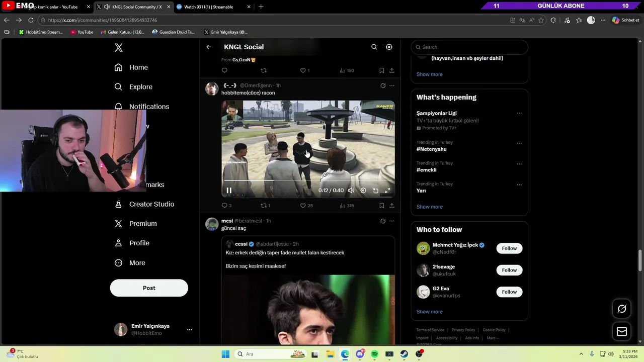The width and height of the screenshot is (644, 362).
Task: Go back with the KNGL Social back arrow
Action: (x=209, y=47)
